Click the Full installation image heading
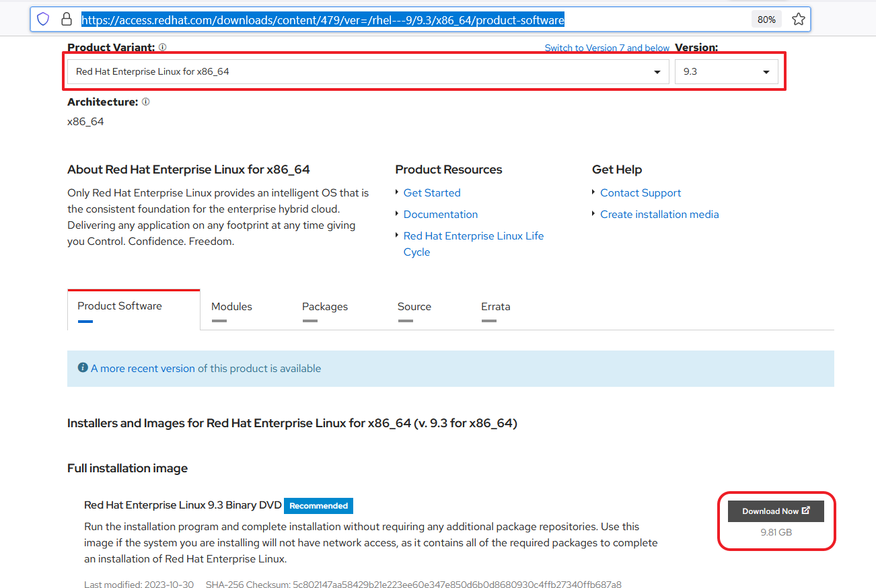The image size is (876, 588). (127, 468)
